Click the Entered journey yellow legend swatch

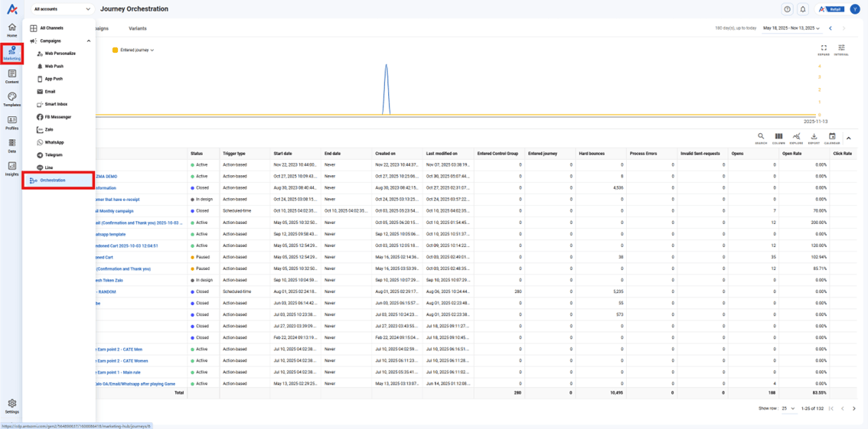[x=116, y=50]
